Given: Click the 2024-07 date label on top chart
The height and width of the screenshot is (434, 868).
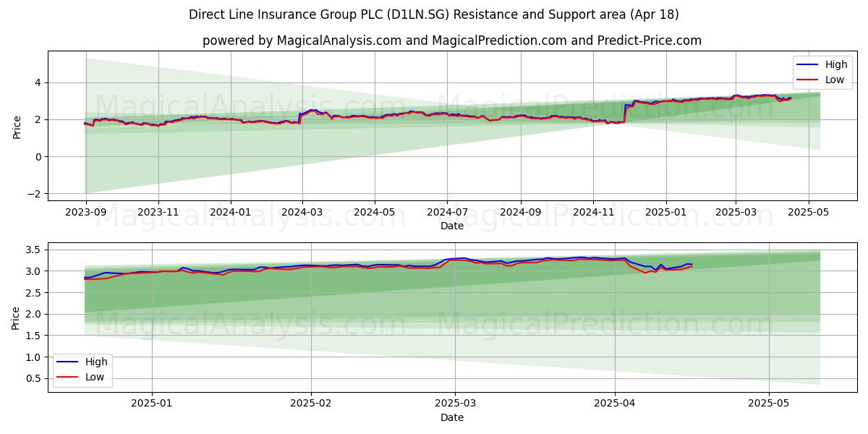Looking at the screenshot, I should tap(447, 213).
